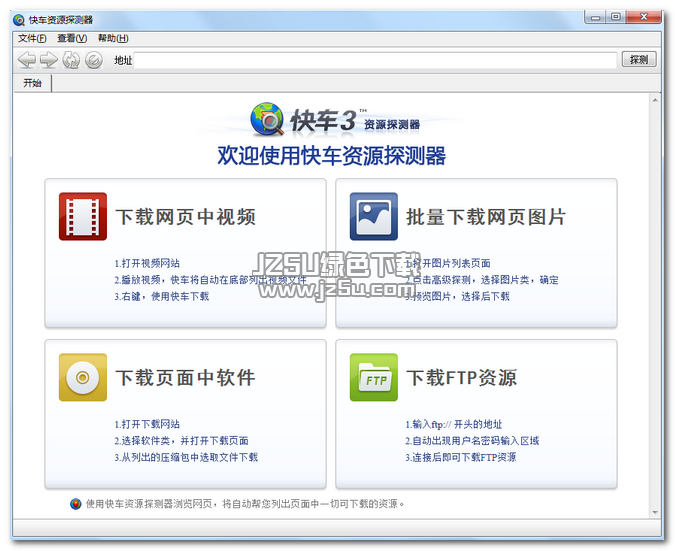Maximize the 快车资源探测器 window
This screenshot has width=675, height=551.
point(616,17)
